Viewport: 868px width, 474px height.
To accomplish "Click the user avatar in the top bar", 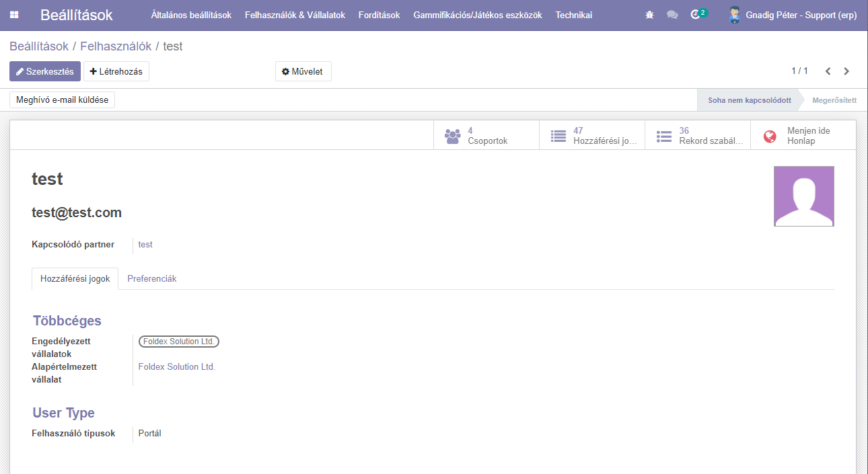I will pos(735,15).
